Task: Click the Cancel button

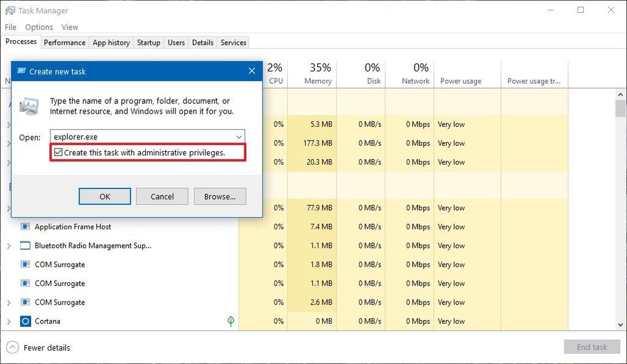Action: (x=162, y=196)
